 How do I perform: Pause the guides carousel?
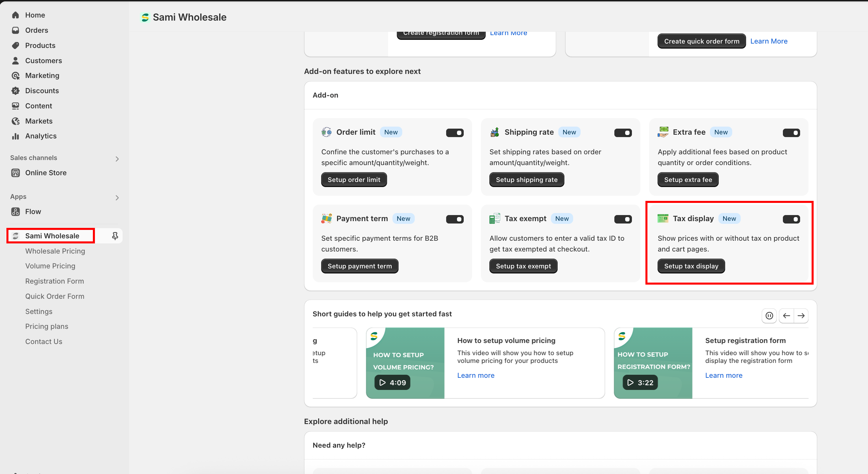(x=769, y=316)
